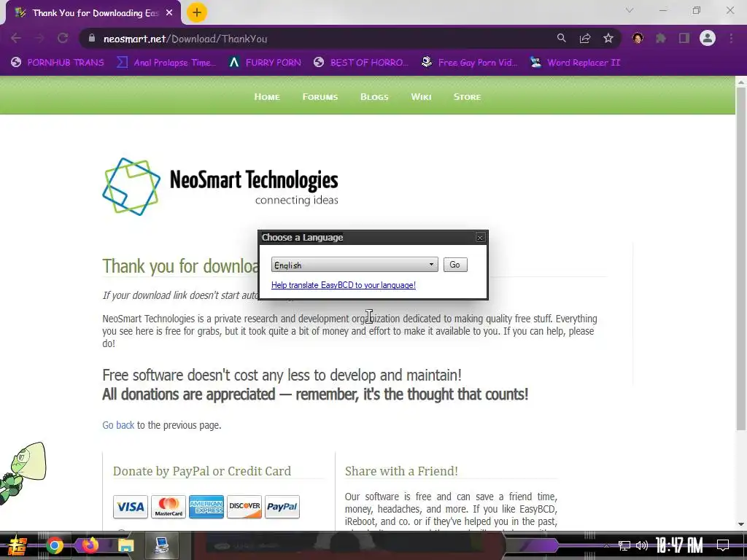Screen dimensions: 747x560
Task: Open Blogs in the site navigation
Action: coord(374,97)
